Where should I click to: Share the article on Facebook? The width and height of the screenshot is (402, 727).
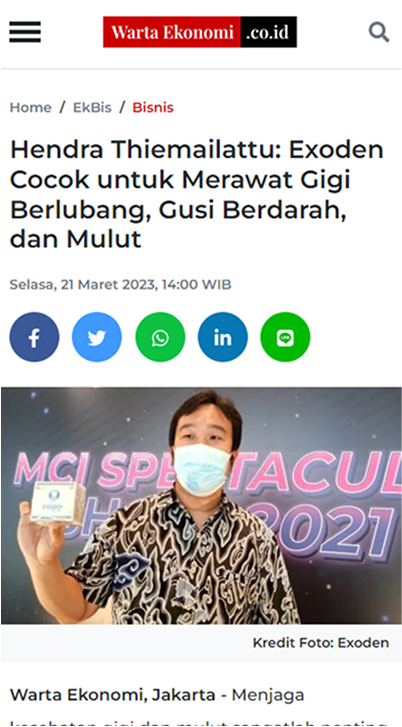coord(34,337)
